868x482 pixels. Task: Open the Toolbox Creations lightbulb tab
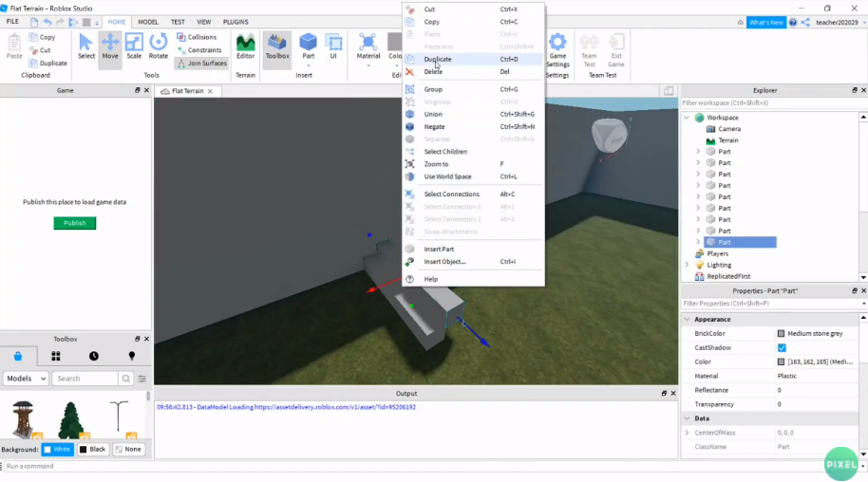[132, 356]
